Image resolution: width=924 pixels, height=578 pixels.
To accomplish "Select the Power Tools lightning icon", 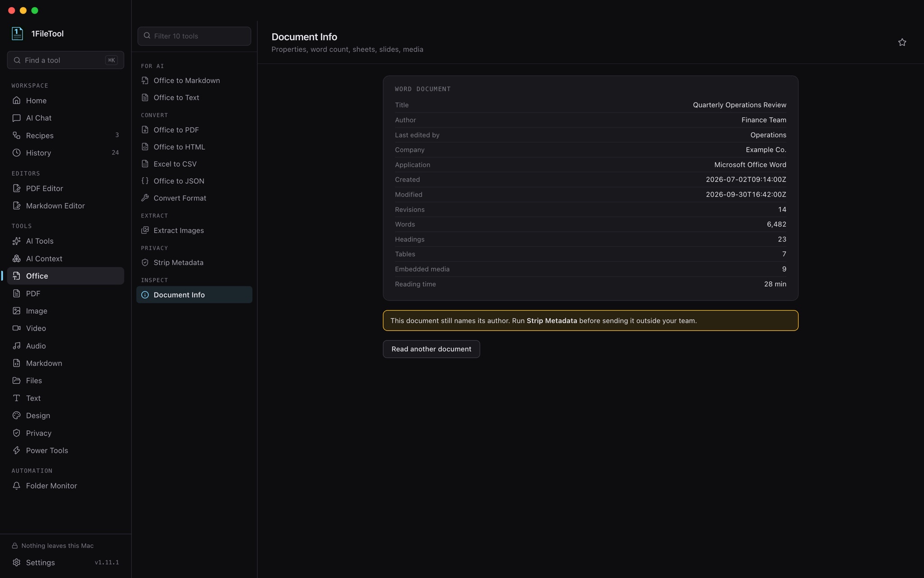I will click(x=17, y=450).
